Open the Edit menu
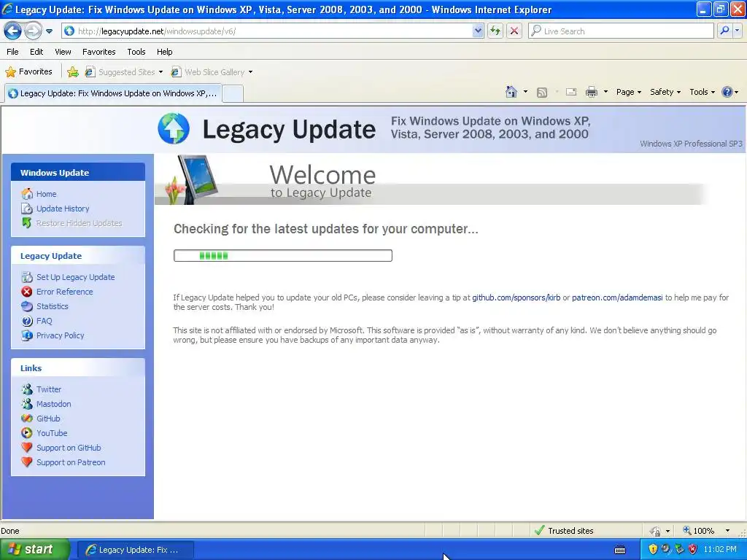Screen dimensions: 747x560 36,52
